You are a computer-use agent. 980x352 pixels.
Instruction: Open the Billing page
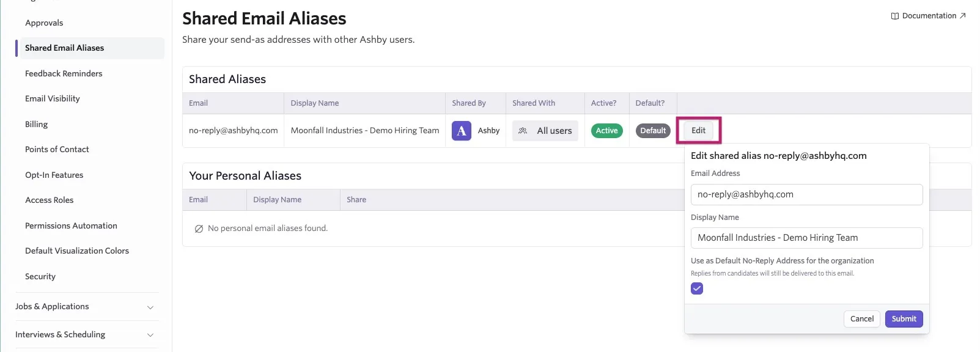[x=36, y=124]
